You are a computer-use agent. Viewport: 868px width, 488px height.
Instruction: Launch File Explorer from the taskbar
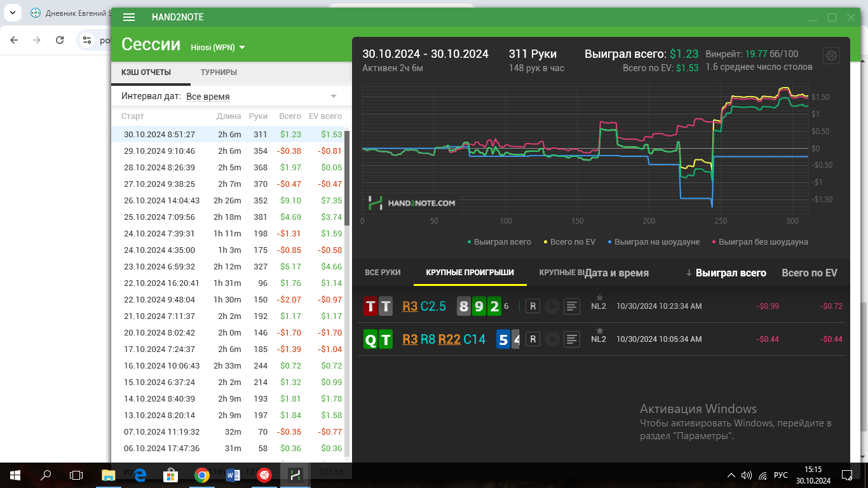click(x=109, y=475)
